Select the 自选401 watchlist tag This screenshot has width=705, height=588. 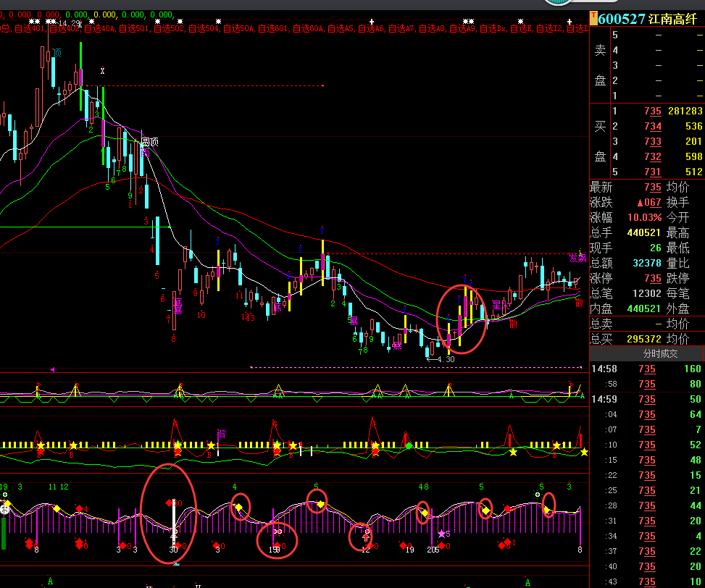pyautogui.click(x=30, y=29)
